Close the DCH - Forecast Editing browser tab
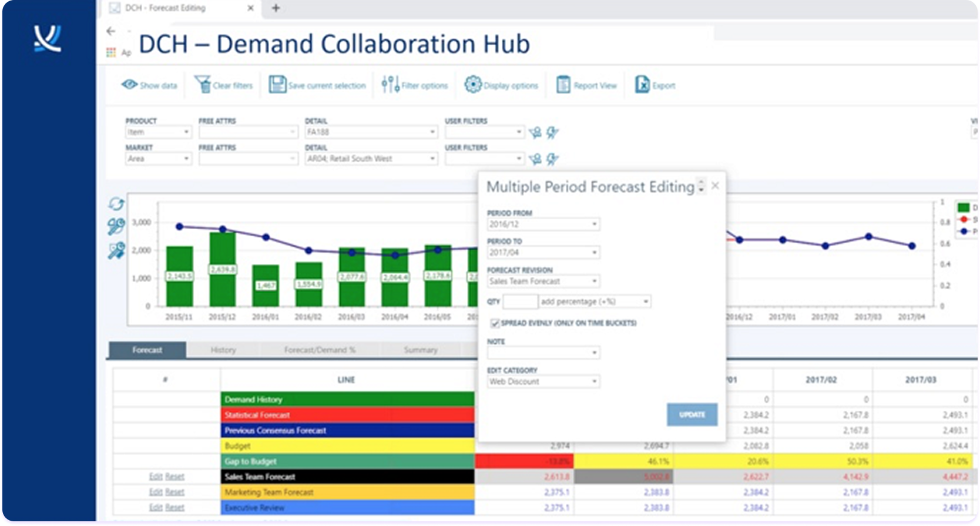This screenshot has height=526, width=980. (x=250, y=8)
